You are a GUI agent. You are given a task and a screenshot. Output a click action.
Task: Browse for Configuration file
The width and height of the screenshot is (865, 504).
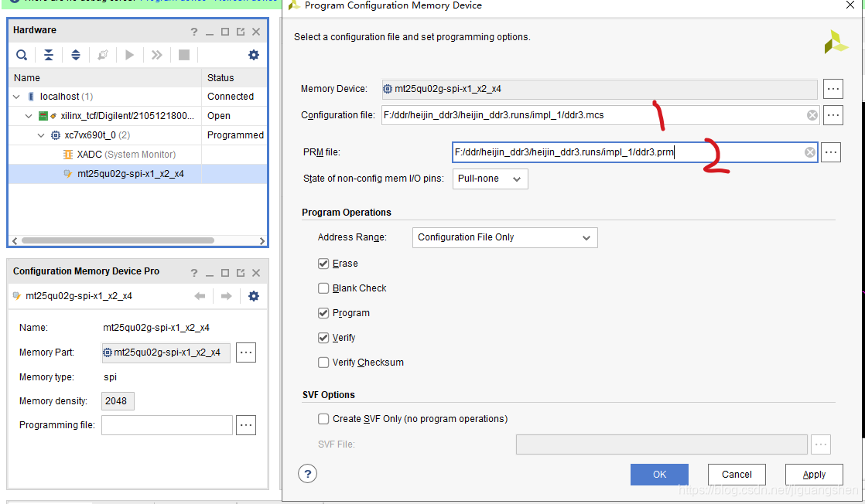(833, 115)
